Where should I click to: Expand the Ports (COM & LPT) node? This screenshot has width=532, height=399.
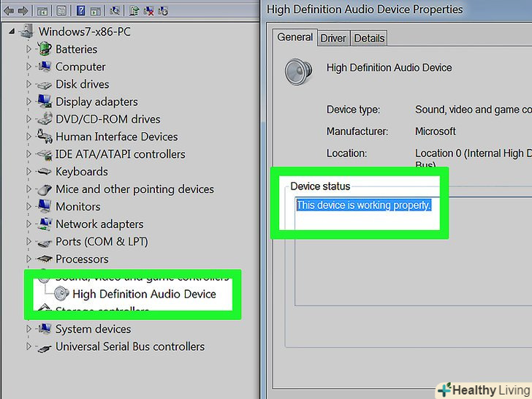tap(28, 241)
